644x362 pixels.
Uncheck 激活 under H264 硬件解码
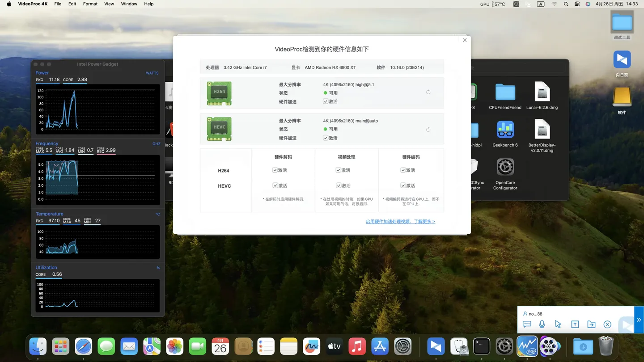click(275, 170)
